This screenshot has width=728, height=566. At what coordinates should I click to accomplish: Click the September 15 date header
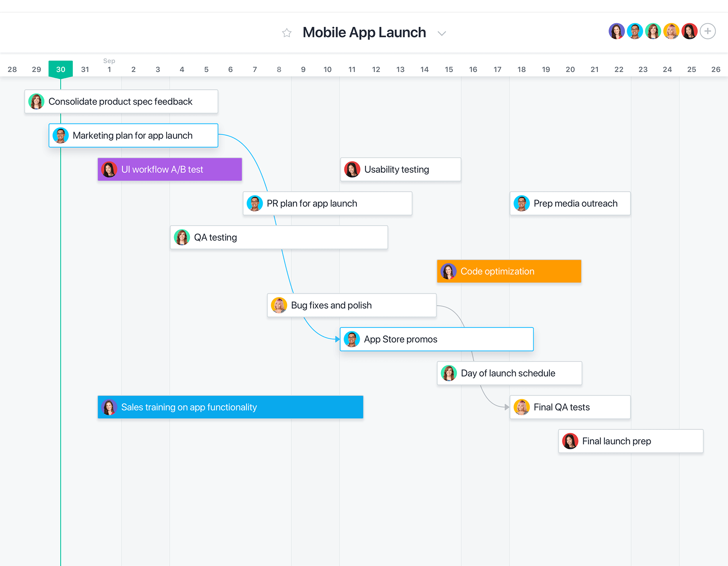click(449, 69)
